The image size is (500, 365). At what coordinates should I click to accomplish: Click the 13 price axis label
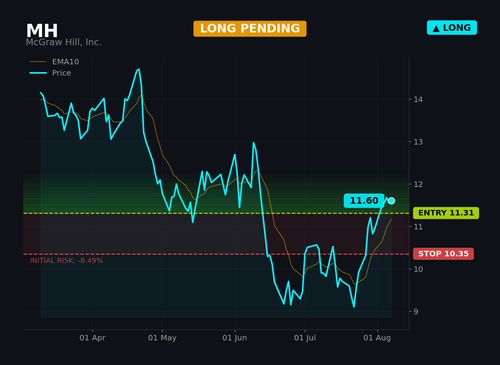point(418,142)
